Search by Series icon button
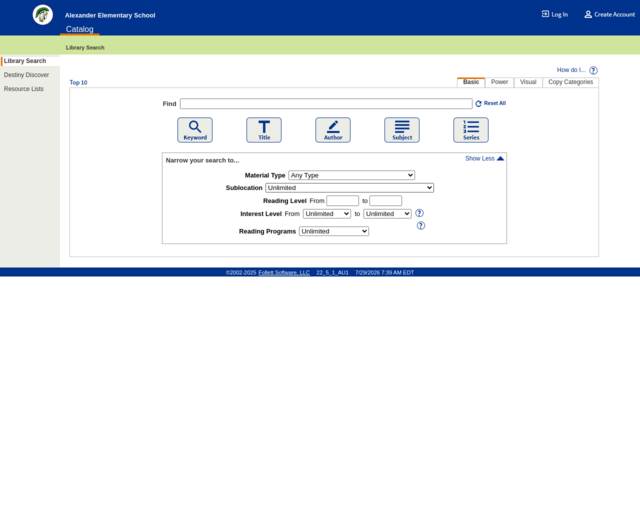Image resolution: width=640 pixels, height=512 pixels. pyautogui.click(x=471, y=130)
